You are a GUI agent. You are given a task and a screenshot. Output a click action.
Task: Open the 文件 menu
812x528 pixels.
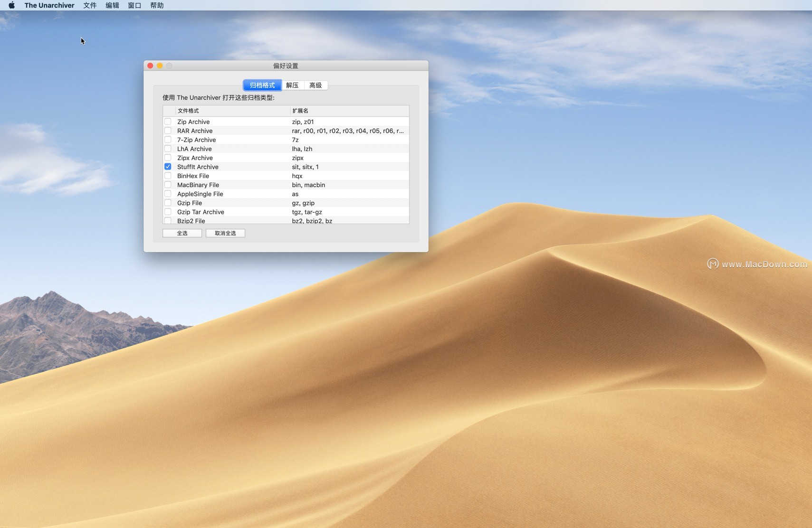(90, 5)
